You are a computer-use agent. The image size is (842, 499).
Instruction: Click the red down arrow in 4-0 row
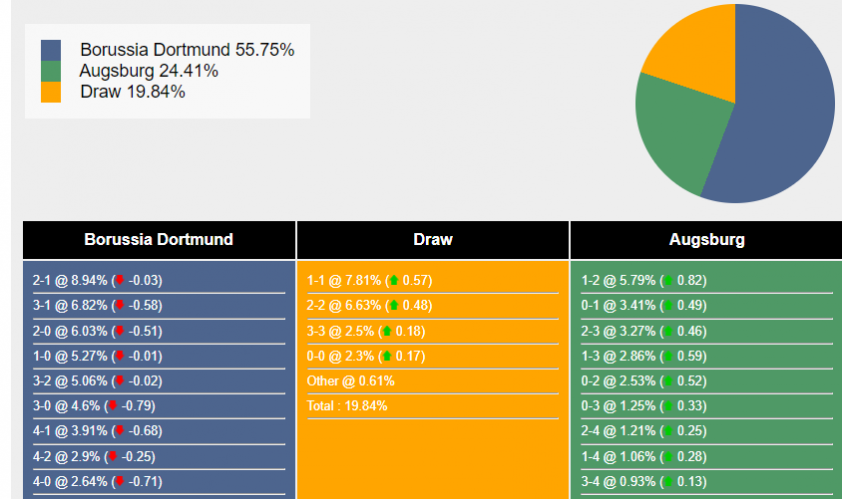tap(120, 481)
